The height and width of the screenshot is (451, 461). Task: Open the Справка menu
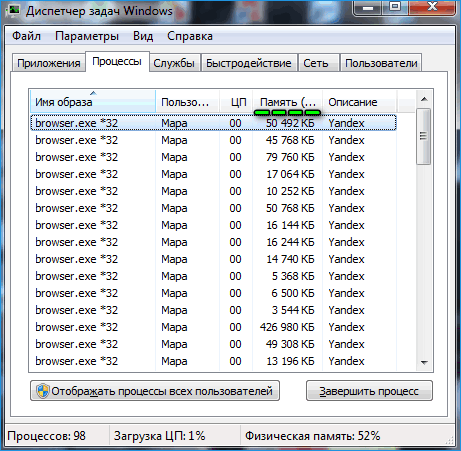coord(190,36)
